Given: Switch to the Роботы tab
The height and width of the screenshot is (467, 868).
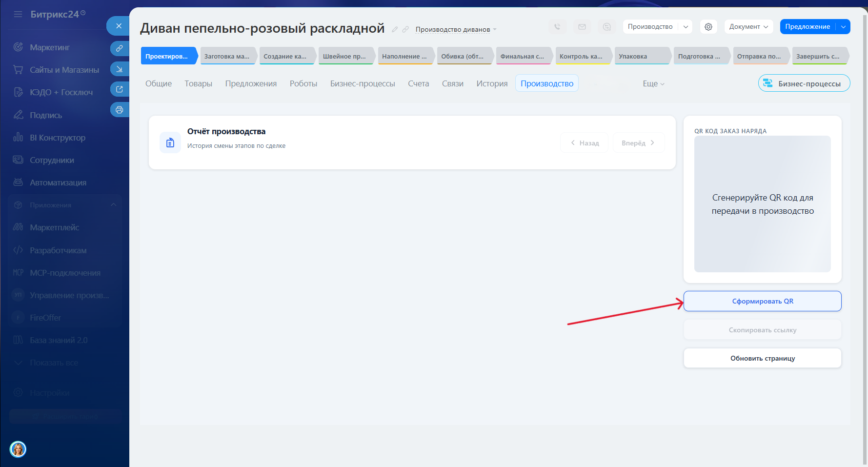Looking at the screenshot, I should [303, 84].
